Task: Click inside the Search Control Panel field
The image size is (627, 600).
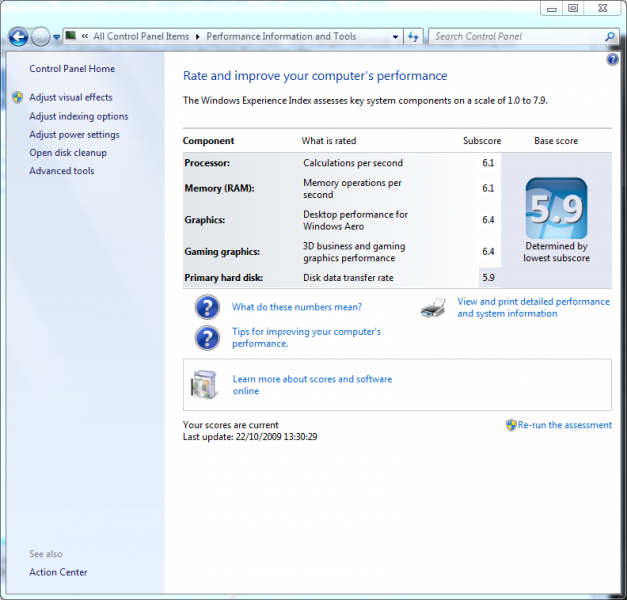Action: point(515,37)
